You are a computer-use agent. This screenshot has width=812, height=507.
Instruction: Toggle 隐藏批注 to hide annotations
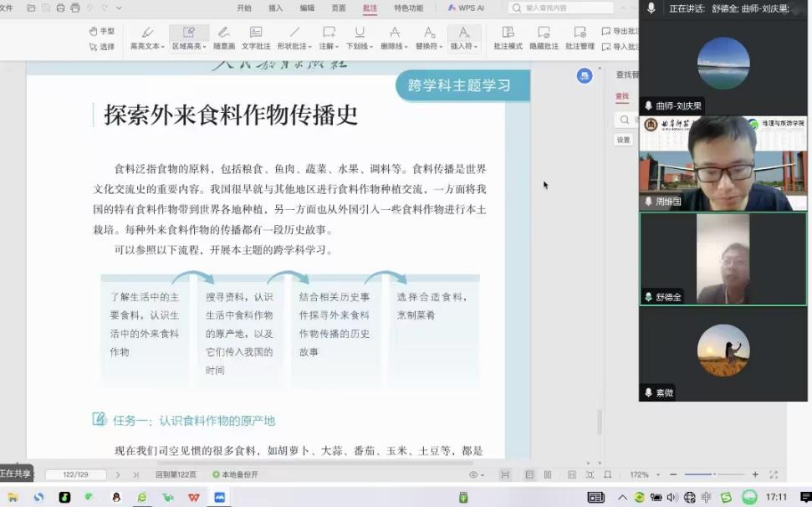pyautogui.click(x=544, y=38)
